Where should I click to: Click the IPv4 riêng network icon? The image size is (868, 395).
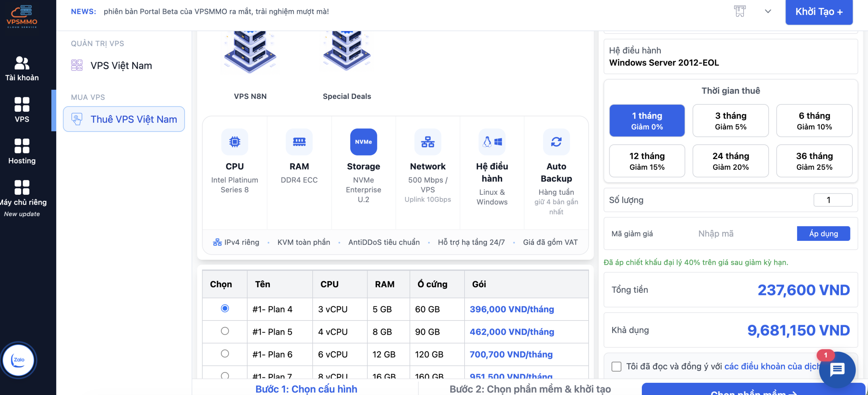click(217, 242)
